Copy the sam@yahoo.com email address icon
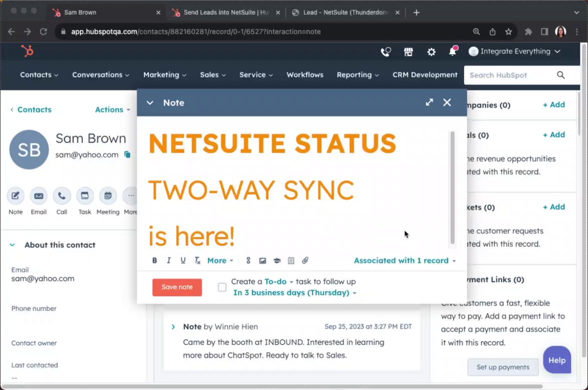 click(x=128, y=155)
